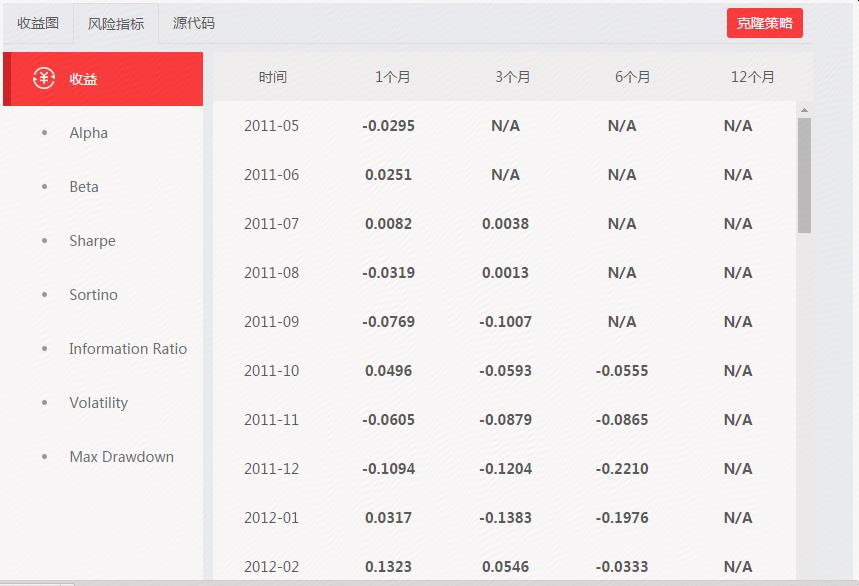Click the scrollbar up arrow
The width and height of the screenshot is (859, 586).
(804, 111)
